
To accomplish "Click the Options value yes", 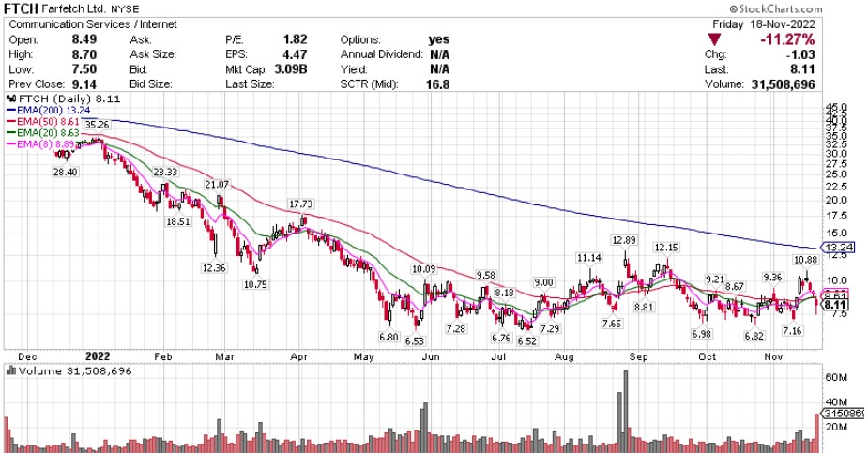I will (438, 39).
